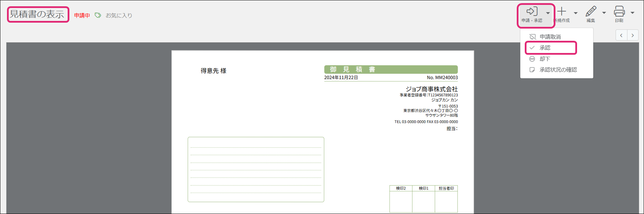Expand the 編集 dropdown arrow
Screen dimensions: 644x214
tap(604, 13)
